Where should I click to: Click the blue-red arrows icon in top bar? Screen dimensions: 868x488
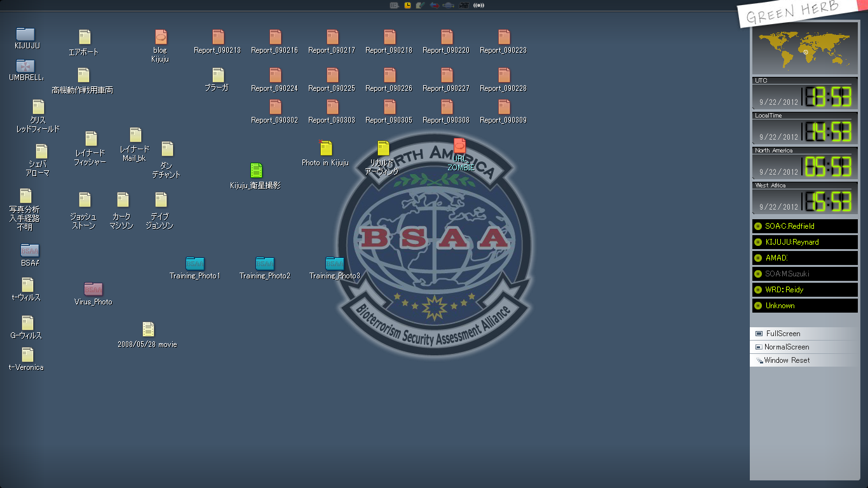click(435, 5)
